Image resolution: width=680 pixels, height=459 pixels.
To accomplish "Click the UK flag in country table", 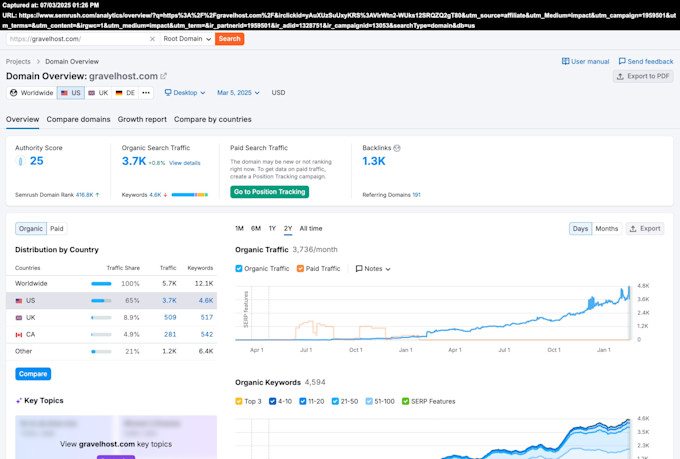I will (x=19, y=318).
